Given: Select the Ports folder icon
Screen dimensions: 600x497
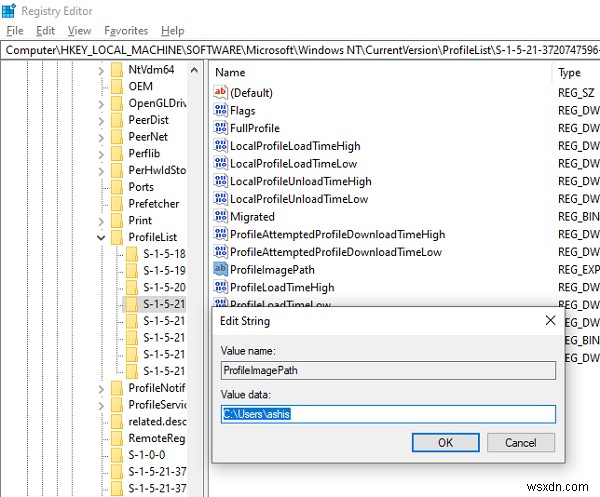Looking at the screenshot, I should tap(117, 187).
